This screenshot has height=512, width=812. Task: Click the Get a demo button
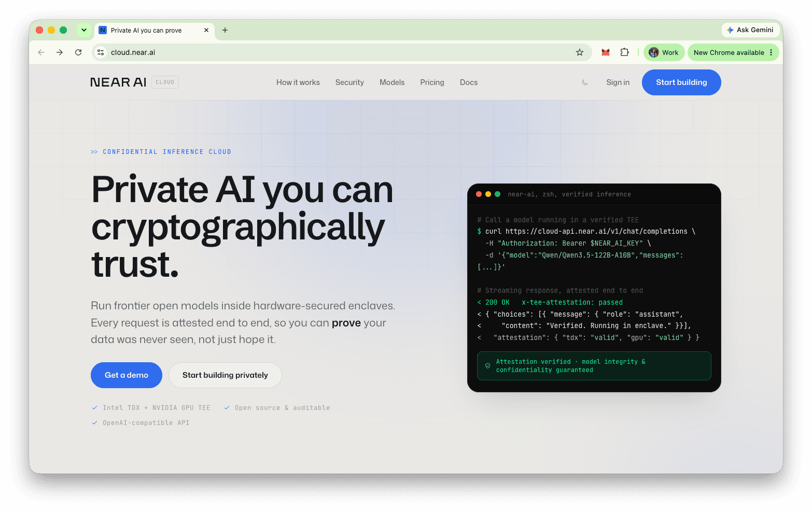(x=127, y=375)
